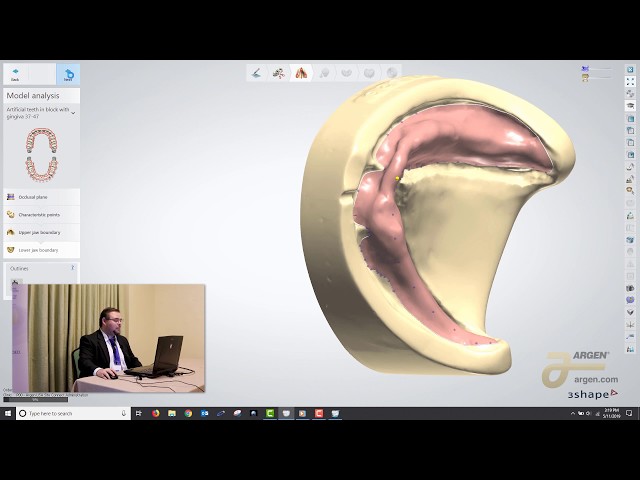Toggle fullscreen view icon in right toolbar
Viewport: 640px width, 480px height.
(x=630, y=82)
